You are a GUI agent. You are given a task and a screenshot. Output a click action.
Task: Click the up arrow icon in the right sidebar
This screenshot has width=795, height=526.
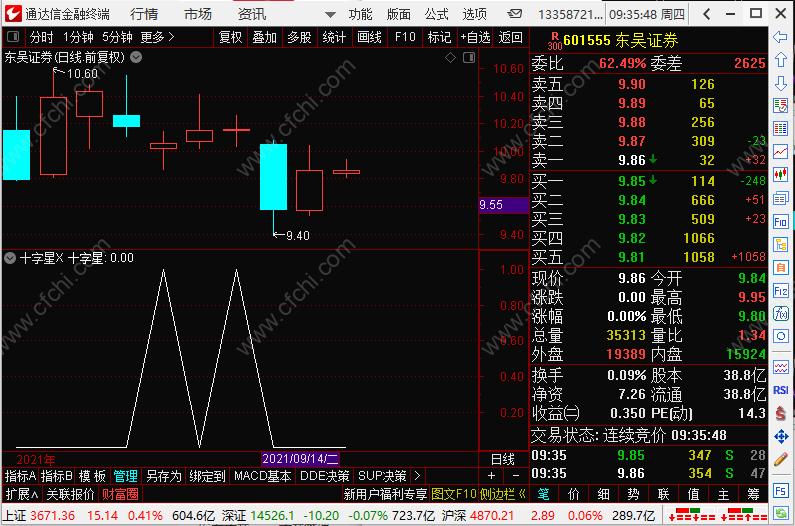tap(780, 60)
